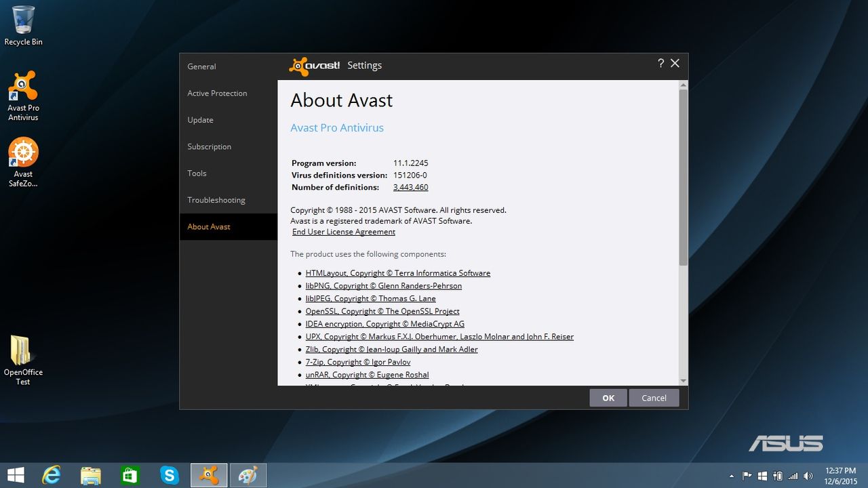Screen dimensions: 868x488
Task: Open the taskbar clock showing 12:37 PM
Action: [x=840, y=476]
